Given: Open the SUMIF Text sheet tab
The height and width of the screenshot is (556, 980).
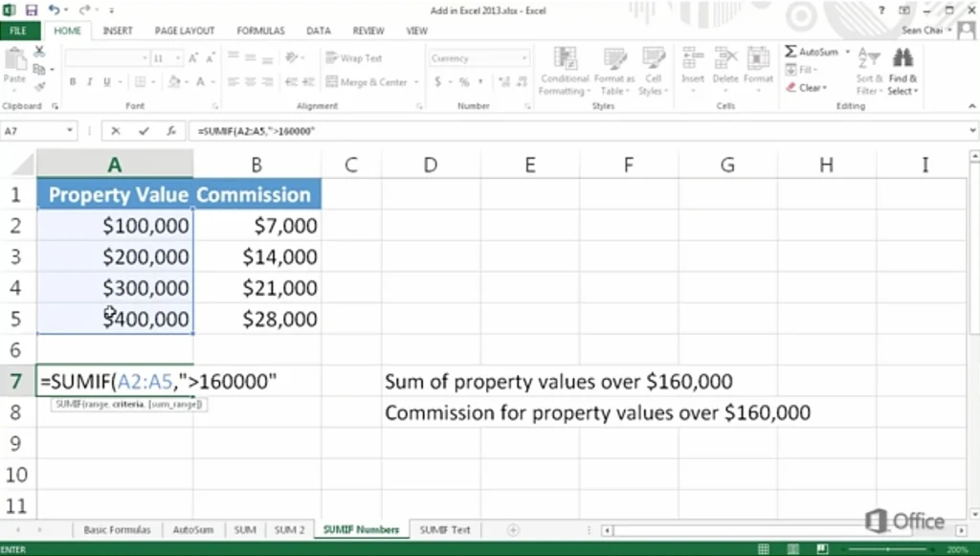Looking at the screenshot, I should tap(444, 530).
